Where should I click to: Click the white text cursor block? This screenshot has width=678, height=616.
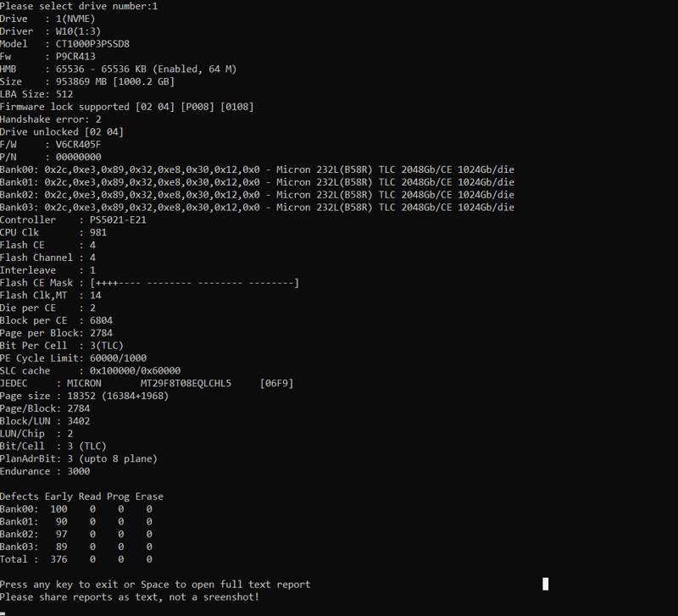pyautogui.click(x=545, y=584)
